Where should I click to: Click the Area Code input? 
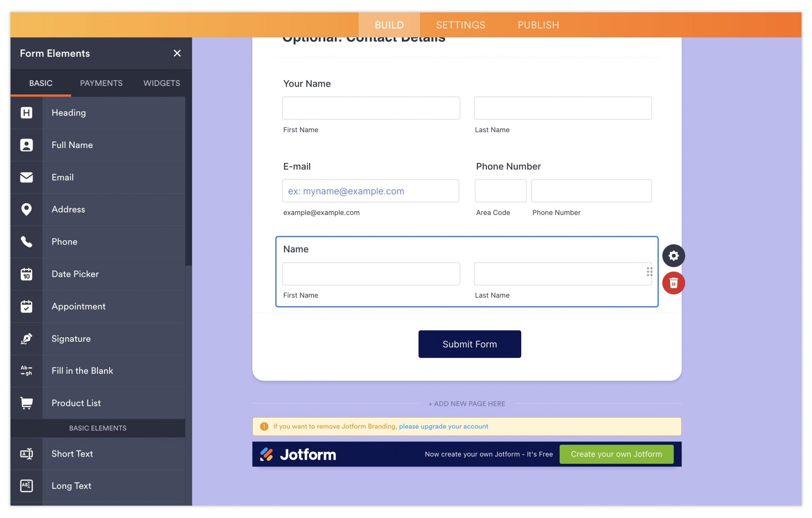click(500, 191)
